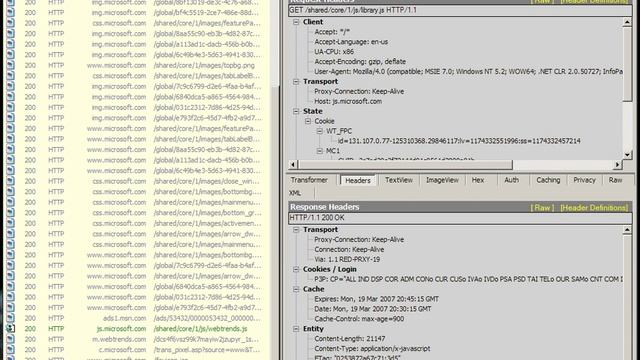Click the icon on www featurePa image row
Viewport: 640px width, 360px height.
(x=10, y=129)
